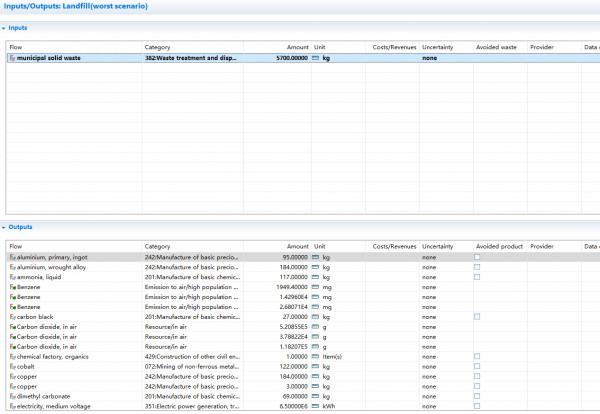Viewport: 600px width, 414px height.
Task: Click the unit icon in aluminium, wrought alloy row
Action: click(315, 267)
